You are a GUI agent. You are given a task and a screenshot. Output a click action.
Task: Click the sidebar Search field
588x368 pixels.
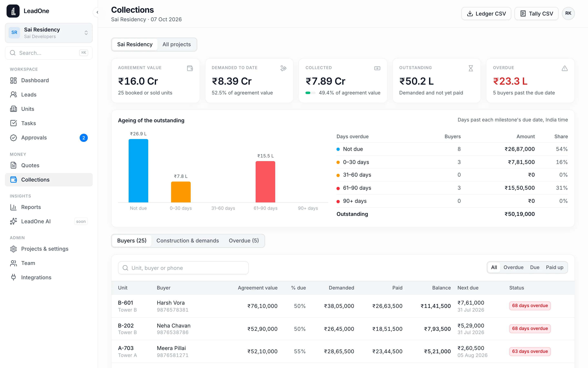coord(49,53)
